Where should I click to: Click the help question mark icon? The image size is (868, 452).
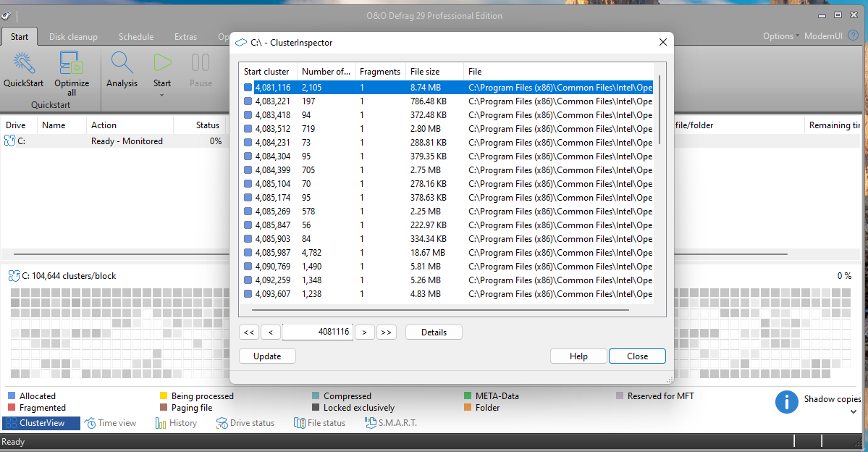pos(853,35)
